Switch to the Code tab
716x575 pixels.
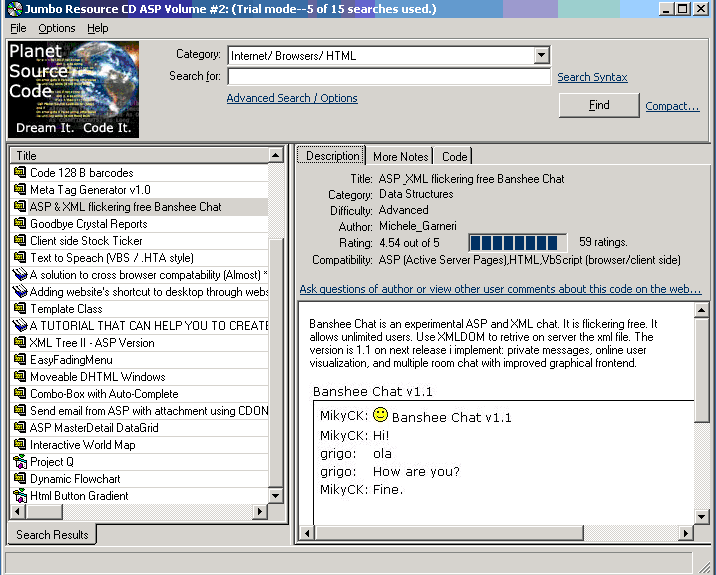tap(454, 157)
